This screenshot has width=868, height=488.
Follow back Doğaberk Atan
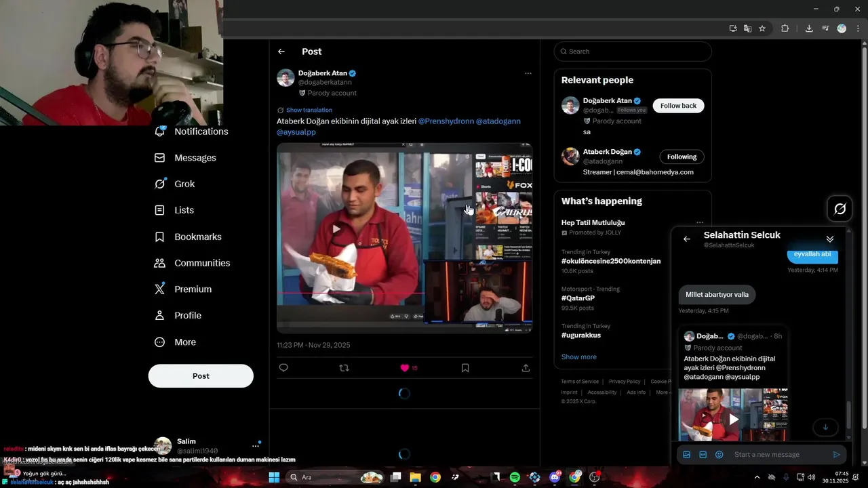pyautogui.click(x=678, y=106)
